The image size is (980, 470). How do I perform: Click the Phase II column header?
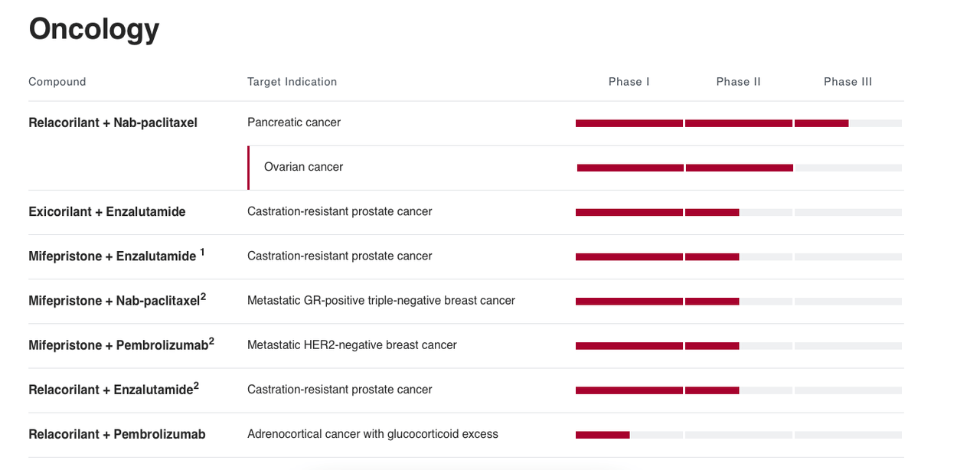tap(739, 82)
